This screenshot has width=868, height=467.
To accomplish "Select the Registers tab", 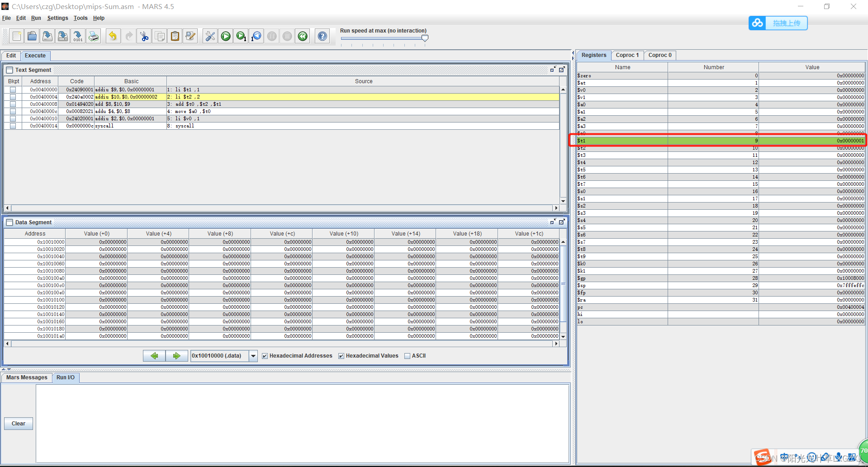I will pos(594,55).
